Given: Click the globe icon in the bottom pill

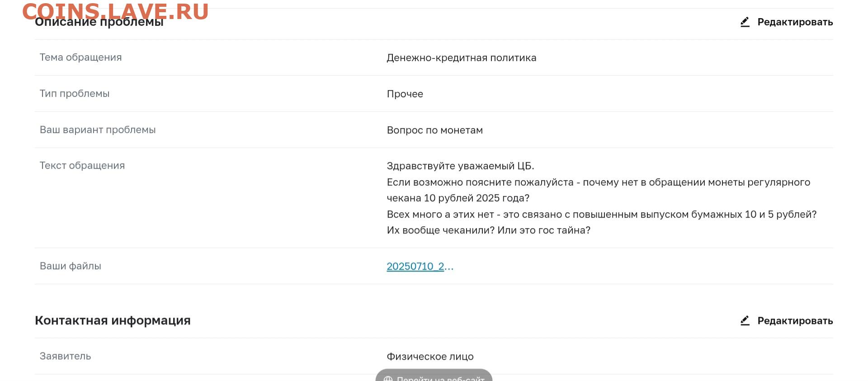Looking at the screenshot, I should (388, 378).
